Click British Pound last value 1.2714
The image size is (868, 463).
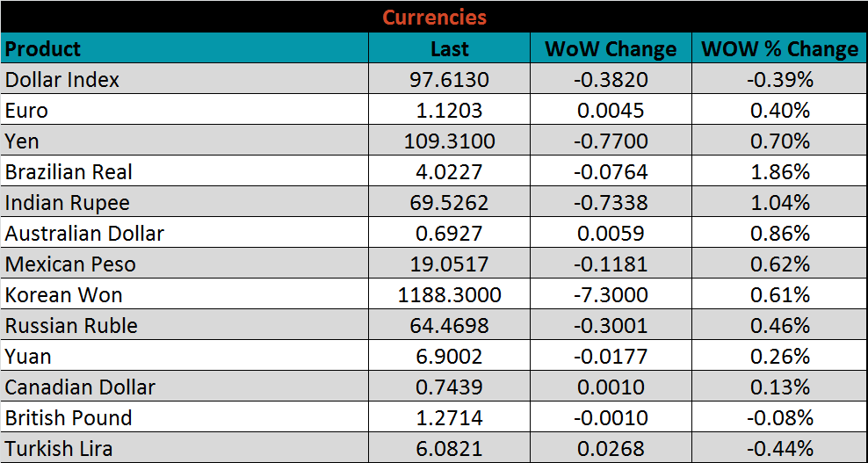[x=449, y=418]
